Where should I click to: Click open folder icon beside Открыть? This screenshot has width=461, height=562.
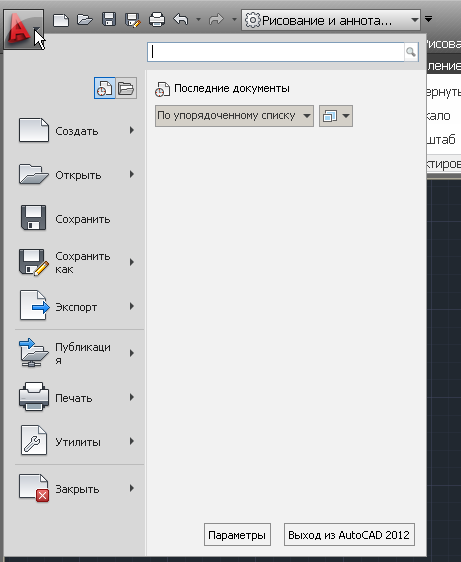tap(33, 174)
